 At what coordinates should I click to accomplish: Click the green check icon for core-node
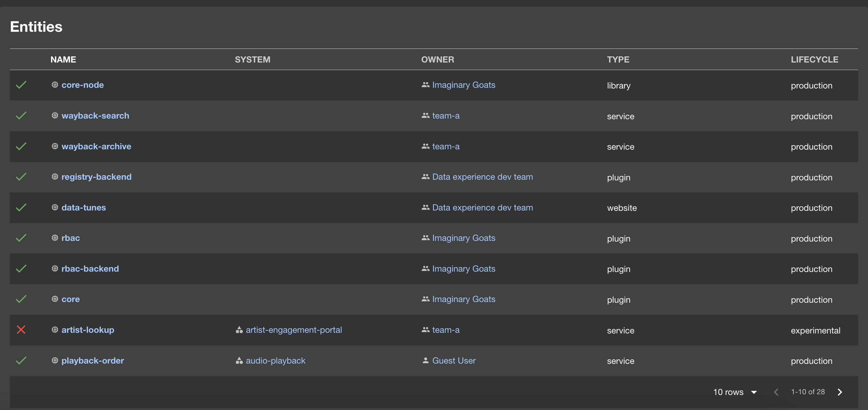tap(21, 85)
